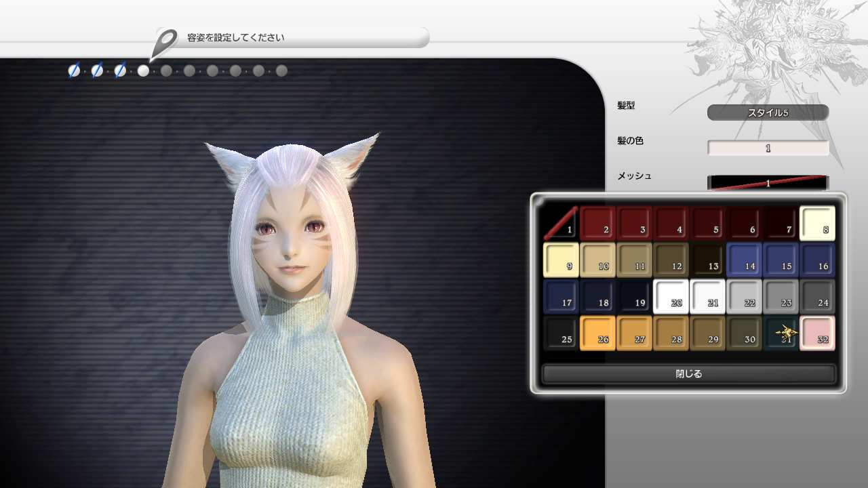Open the メッシュ highlight color field
The height and width of the screenshot is (488, 868).
768,182
